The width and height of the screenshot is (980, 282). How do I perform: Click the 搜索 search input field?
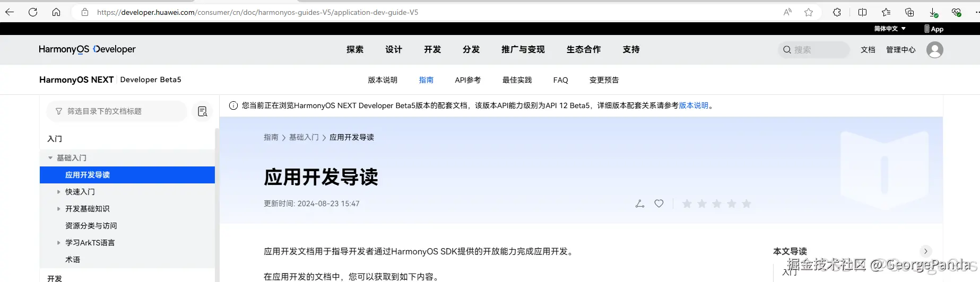814,50
